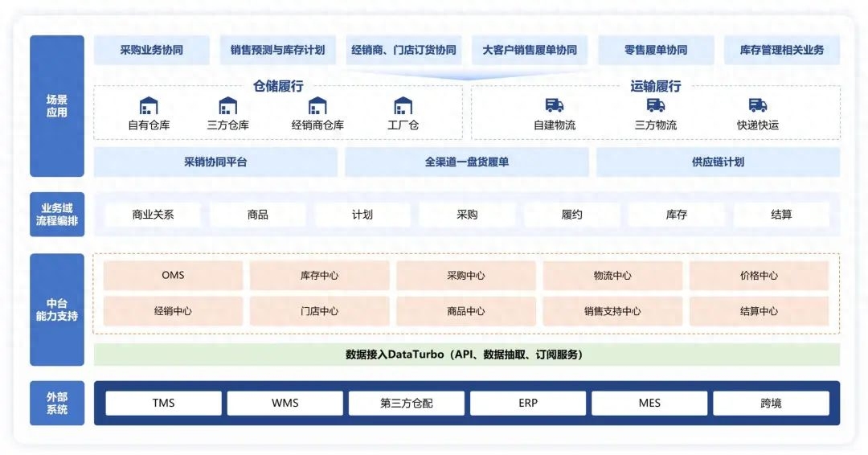Click the 结算中心 capability box
868x455 pixels.
point(759,311)
